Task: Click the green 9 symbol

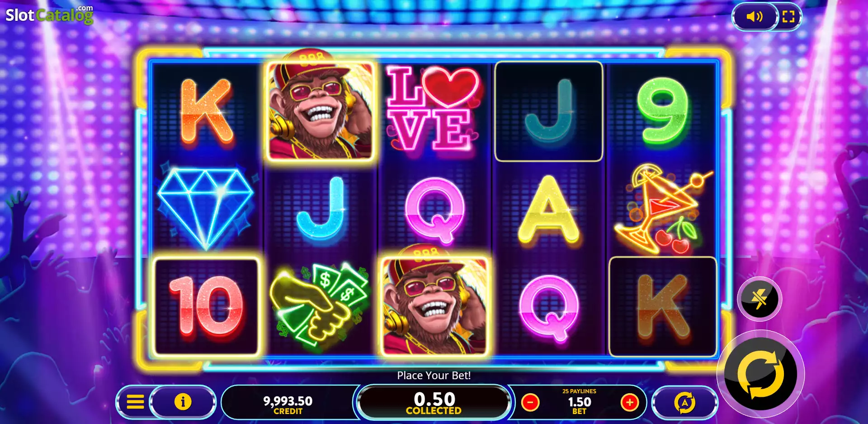Action: [x=662, y=111]
